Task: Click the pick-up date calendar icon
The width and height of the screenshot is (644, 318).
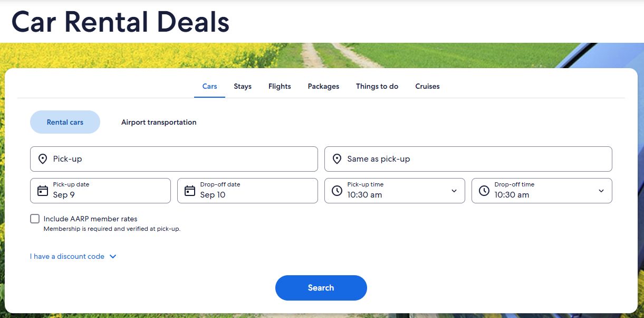Action: click(43, 191)
